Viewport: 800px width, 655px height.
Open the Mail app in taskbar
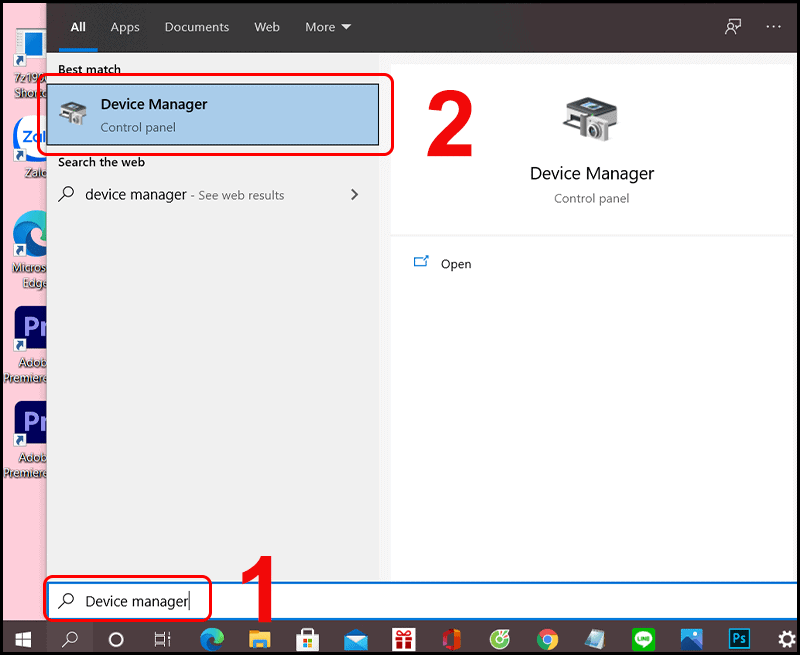356,638
